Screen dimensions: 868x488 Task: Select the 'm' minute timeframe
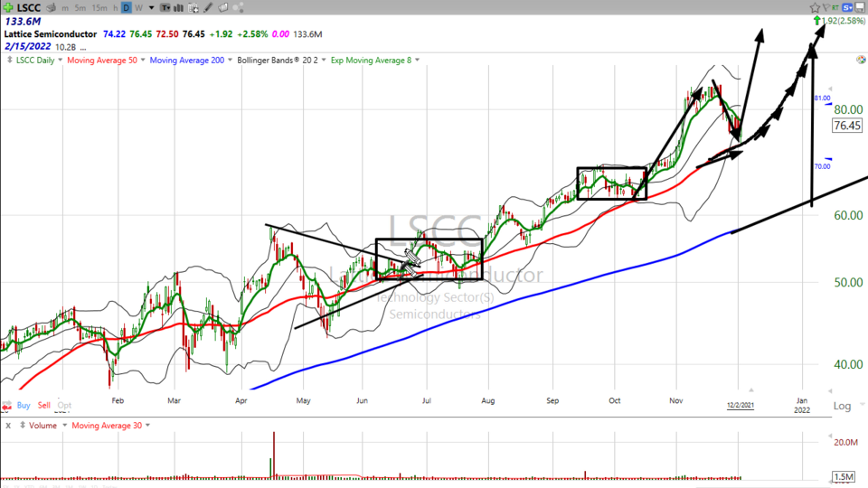pyautogui.click(x=65, y=8)
